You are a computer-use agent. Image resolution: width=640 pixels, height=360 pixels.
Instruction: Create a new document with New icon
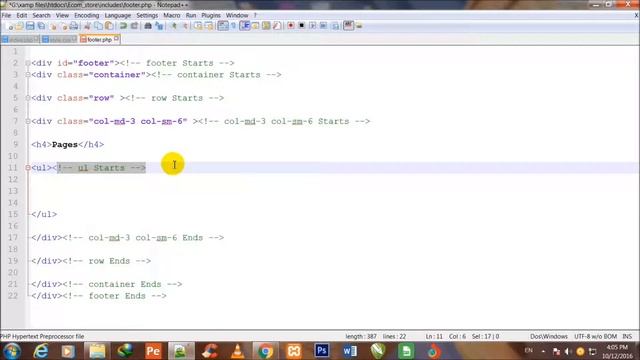[11, 26]
